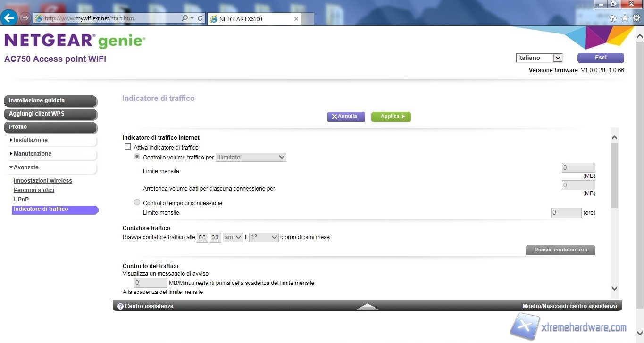Open browser tools gear icon
644x343 pixels.
(x=636, y=18)
